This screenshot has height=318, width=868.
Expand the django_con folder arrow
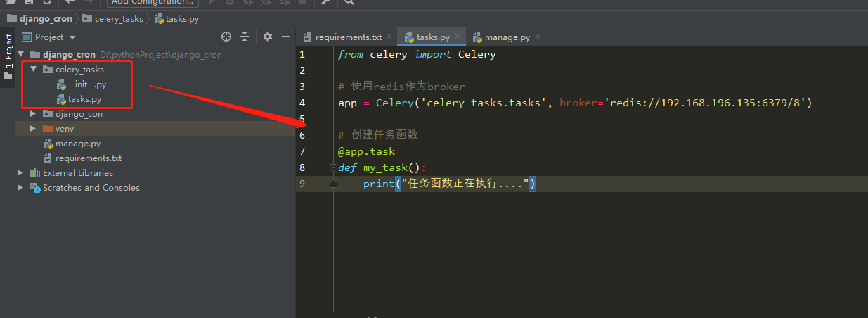[33, 114]
